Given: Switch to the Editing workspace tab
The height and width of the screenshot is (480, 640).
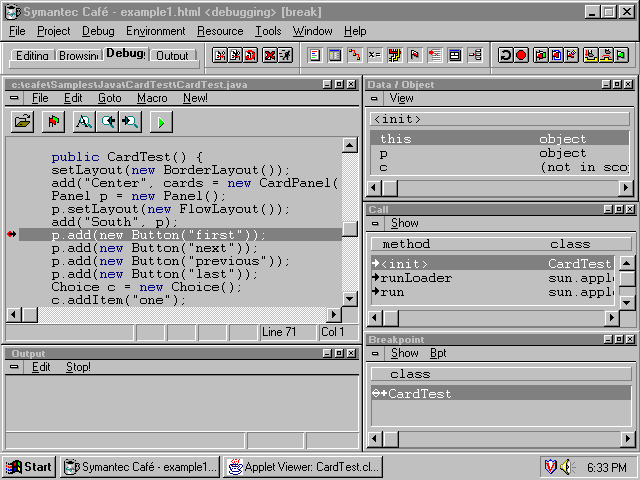Looking at the screenshot, I should [32, 56].
